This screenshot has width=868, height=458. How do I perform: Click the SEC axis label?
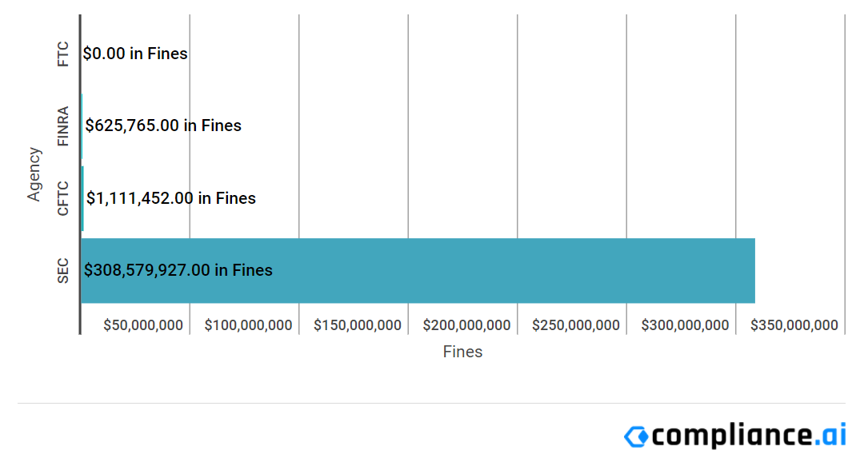pos(63,270)
